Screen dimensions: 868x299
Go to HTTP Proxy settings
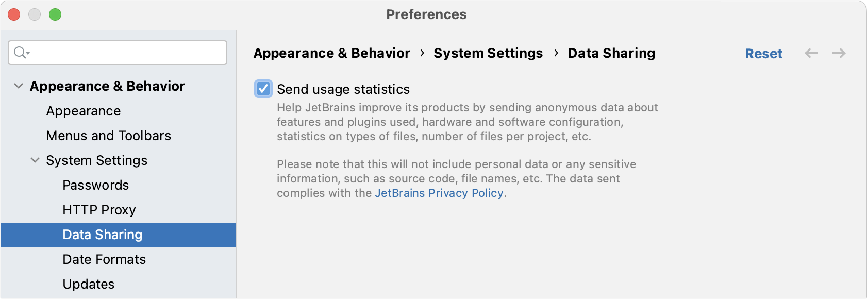tap(99, 210)
